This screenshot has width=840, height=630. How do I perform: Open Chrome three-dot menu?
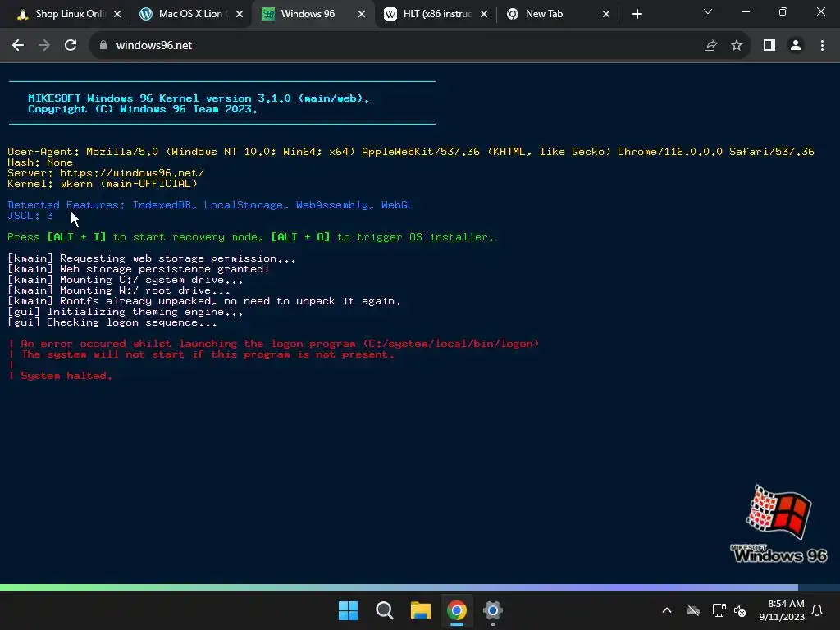click(x=822, y=46)
